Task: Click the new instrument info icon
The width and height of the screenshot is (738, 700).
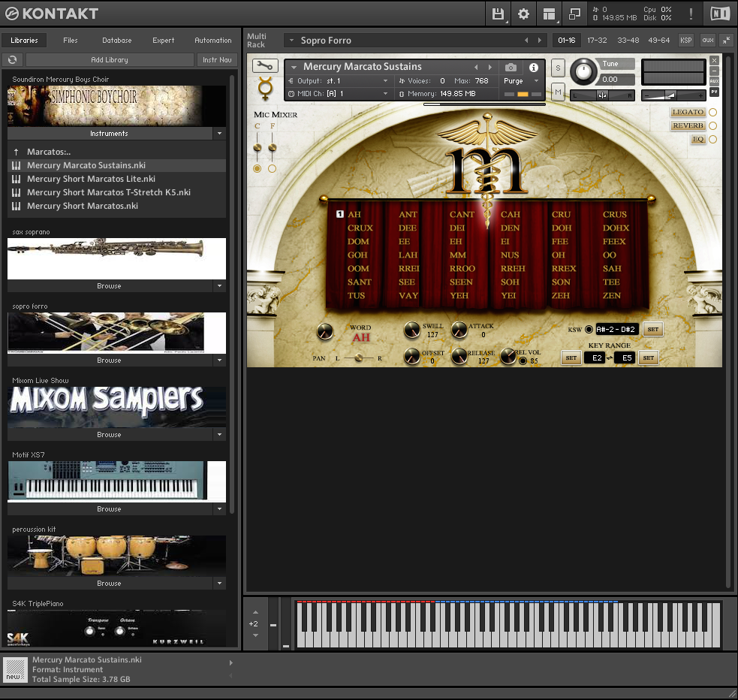Action: click(x=14, y=669)
